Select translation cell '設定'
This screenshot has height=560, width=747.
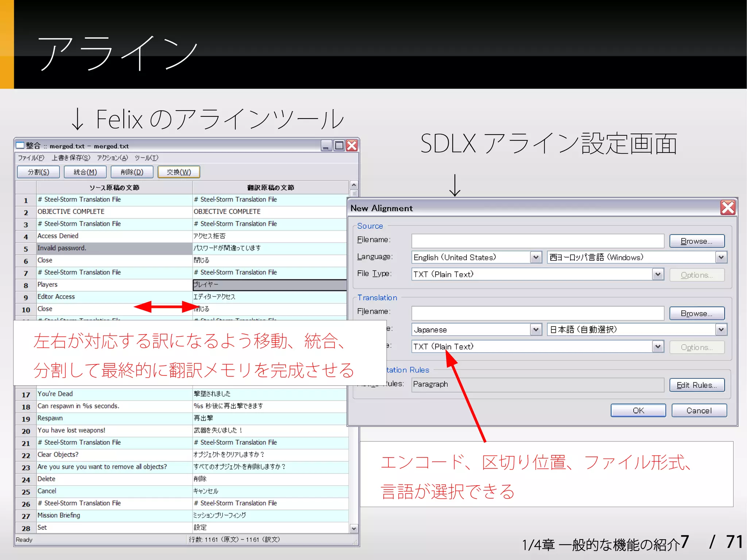271,528
